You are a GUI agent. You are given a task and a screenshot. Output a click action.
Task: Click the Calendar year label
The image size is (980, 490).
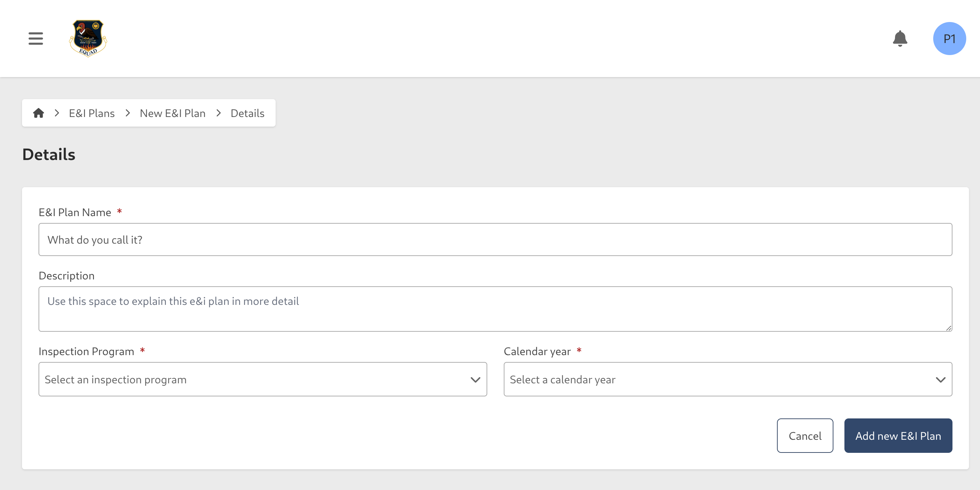tap(537, 351)
